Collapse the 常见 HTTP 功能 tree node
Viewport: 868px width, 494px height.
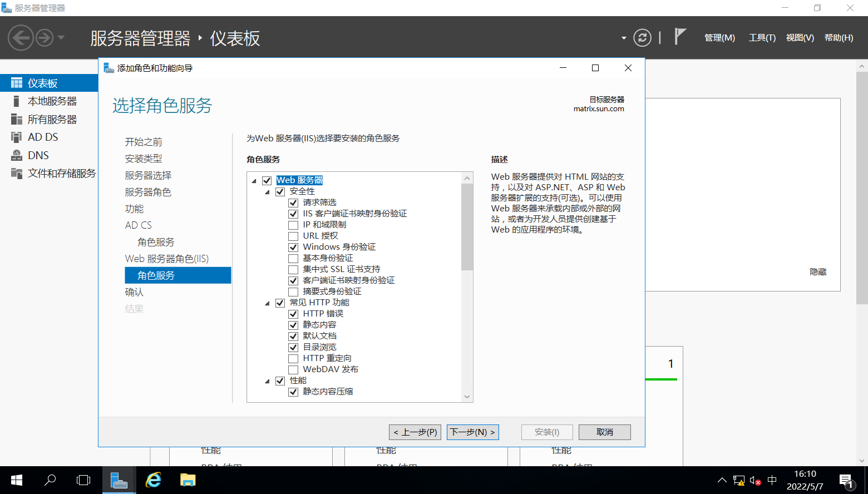(x=267, y=303)
